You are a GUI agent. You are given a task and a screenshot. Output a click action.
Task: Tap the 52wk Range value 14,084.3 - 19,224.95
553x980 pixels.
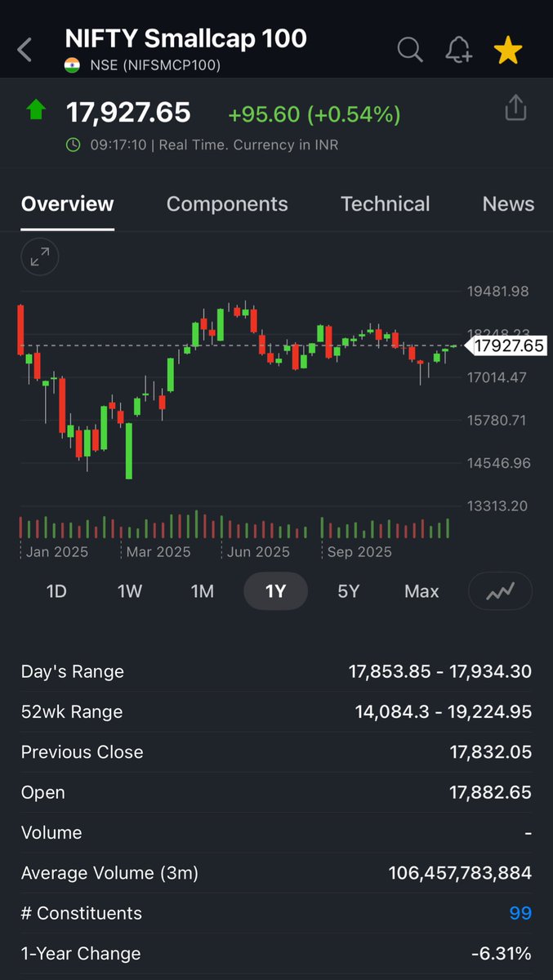tap(444, 712)
